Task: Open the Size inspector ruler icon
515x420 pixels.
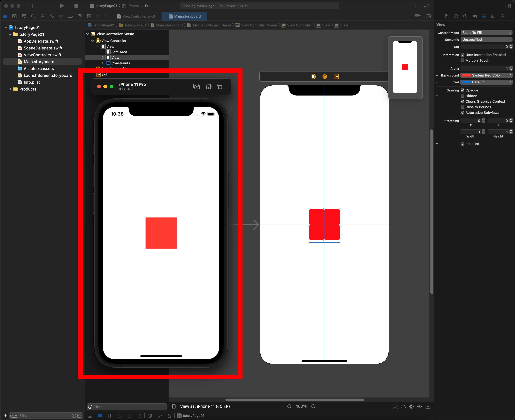Action: coord(493,16)
